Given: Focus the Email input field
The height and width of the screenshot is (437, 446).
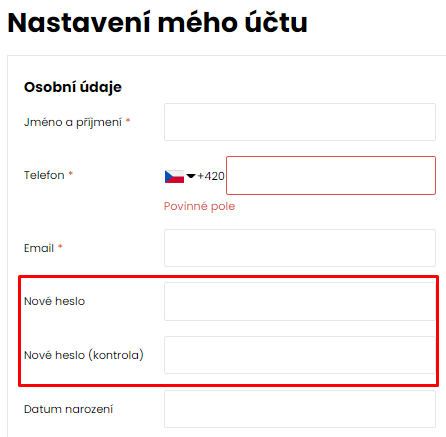Looking at the screenshot, I should pos(300,248).
